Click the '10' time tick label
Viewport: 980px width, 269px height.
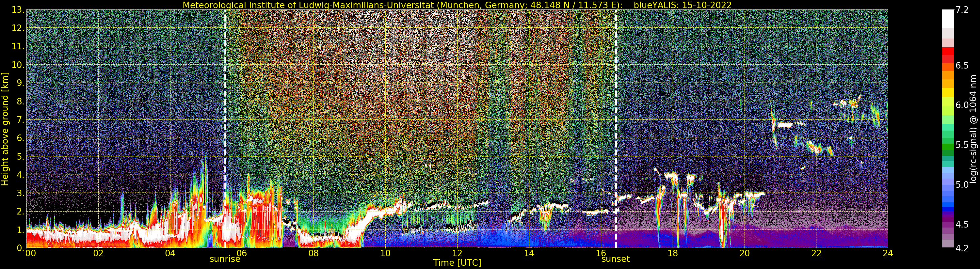385,253
